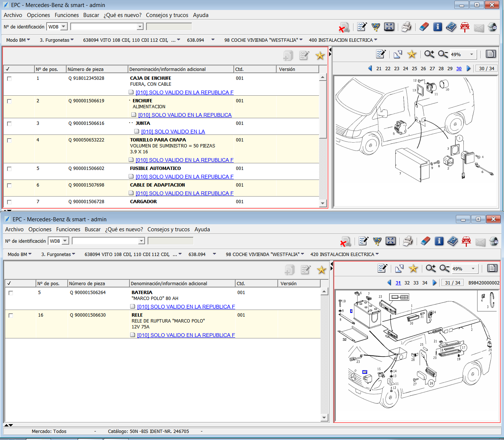Open the WDB dropdown in lower window
Viewport: 504px width, 440px height.
click(65, 241)
